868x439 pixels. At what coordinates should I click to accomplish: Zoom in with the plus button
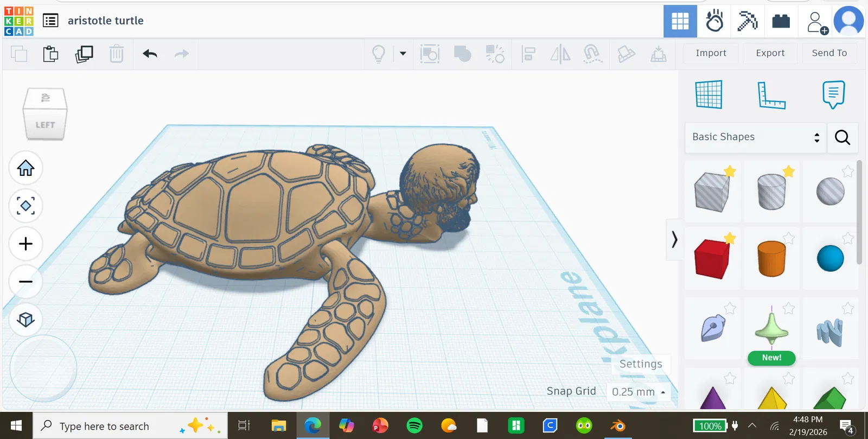25,244
